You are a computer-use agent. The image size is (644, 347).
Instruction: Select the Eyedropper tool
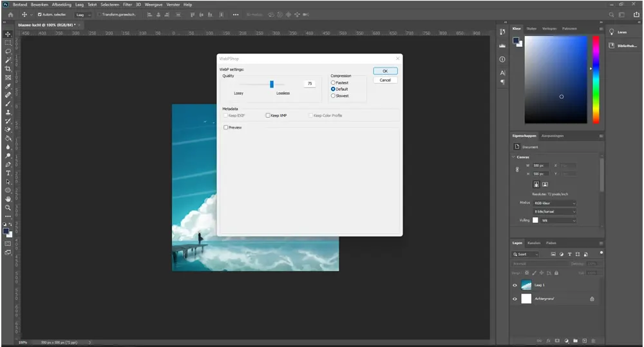[8, 86]
